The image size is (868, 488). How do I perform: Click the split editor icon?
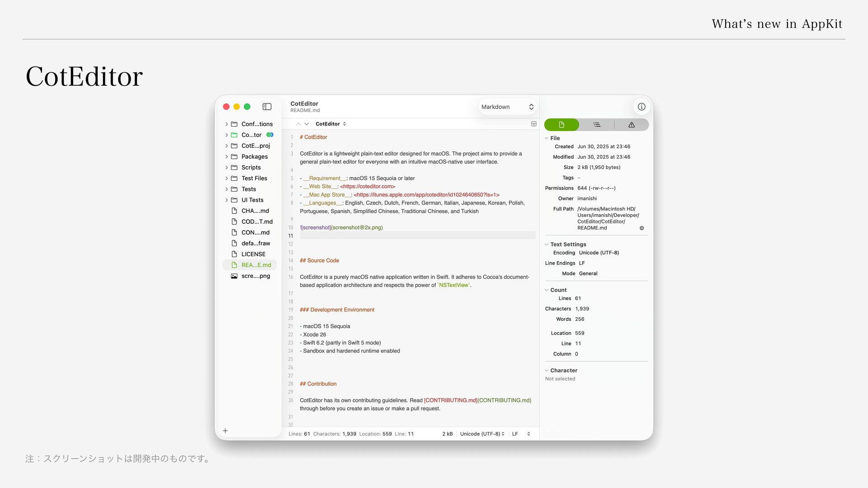533,124
